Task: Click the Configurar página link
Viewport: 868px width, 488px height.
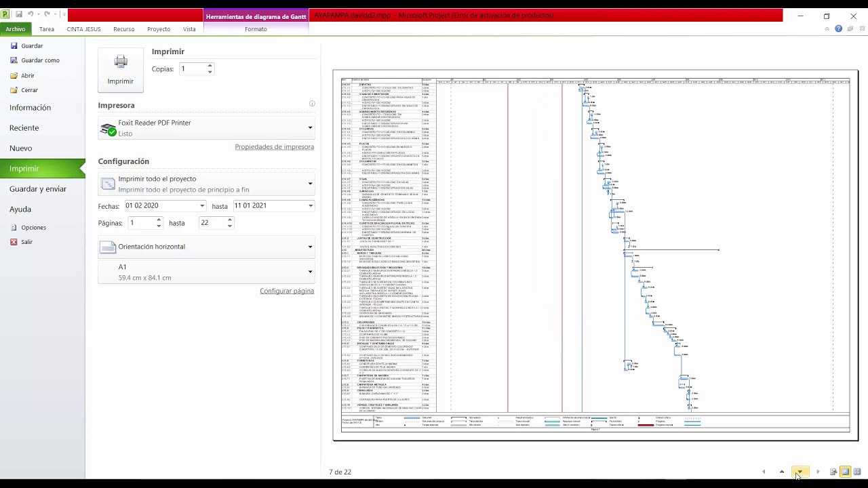Action: 287,291
